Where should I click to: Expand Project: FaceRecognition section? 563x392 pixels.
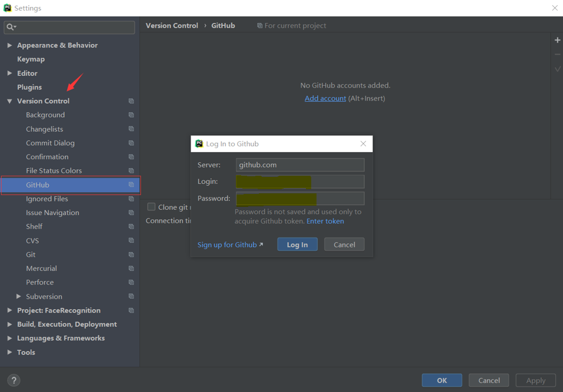9,310
